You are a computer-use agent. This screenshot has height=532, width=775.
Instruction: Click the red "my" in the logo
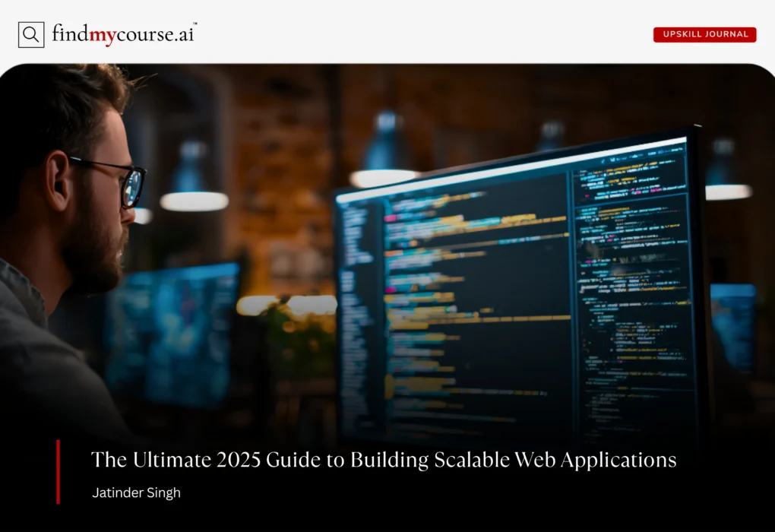pyautogui.click(x=103, y=34)
